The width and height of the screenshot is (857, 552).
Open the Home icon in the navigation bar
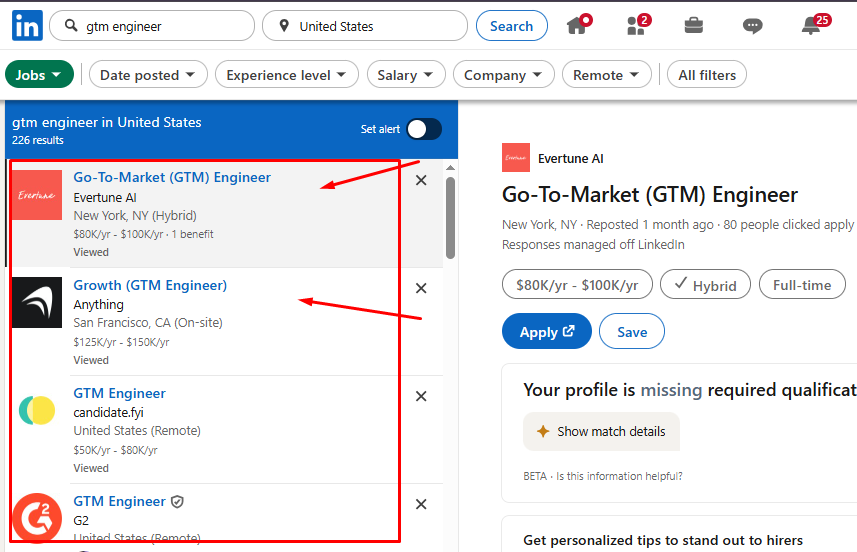point(578,25)
